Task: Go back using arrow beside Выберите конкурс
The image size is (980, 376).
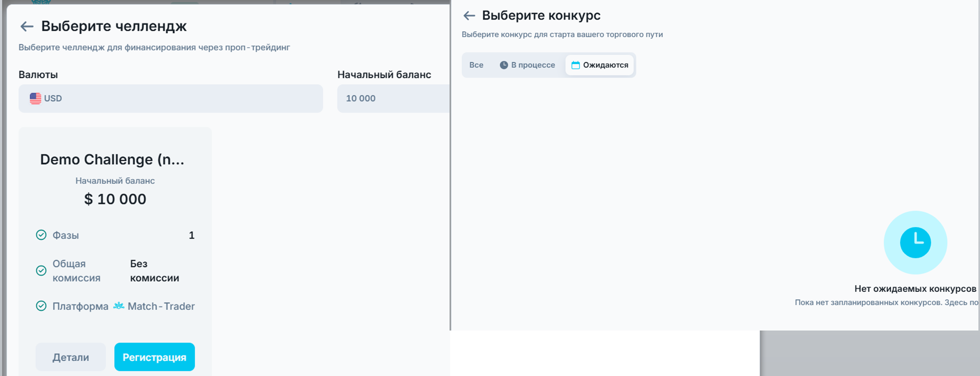Action: click(469, 16)
